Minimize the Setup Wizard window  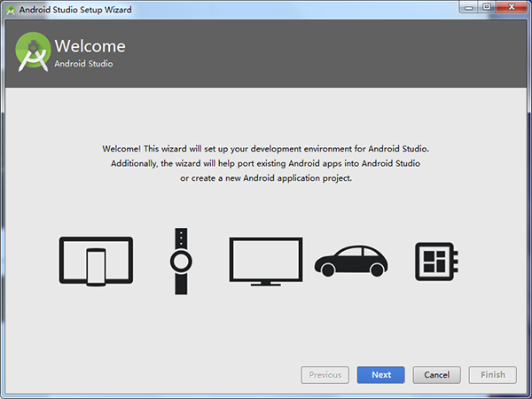pyautogui.click(x=467, y=7)
